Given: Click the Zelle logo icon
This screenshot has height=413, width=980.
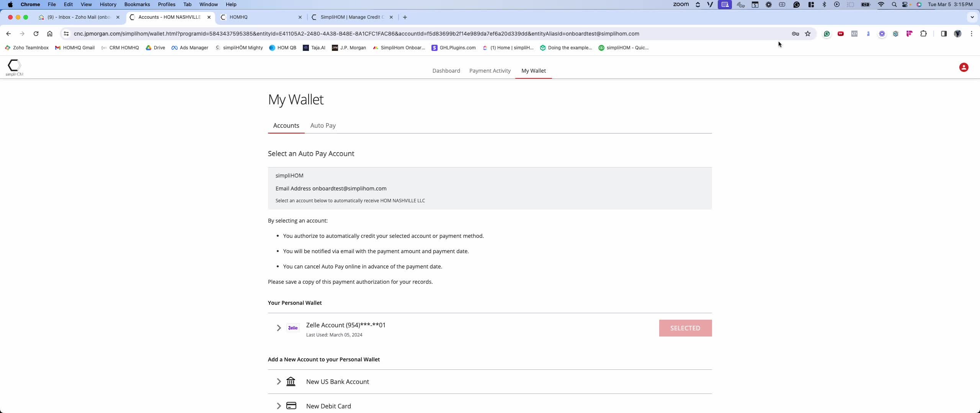Looking at the screenshot, I should point(293,328).
